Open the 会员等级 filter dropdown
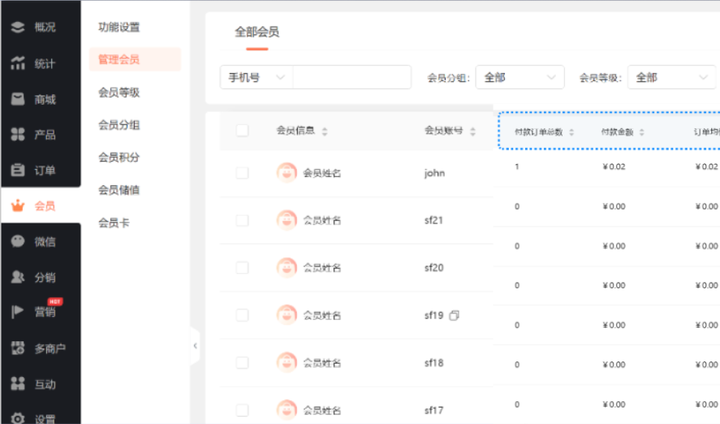The width and height of the screenshot is (720, 424). 672,78
